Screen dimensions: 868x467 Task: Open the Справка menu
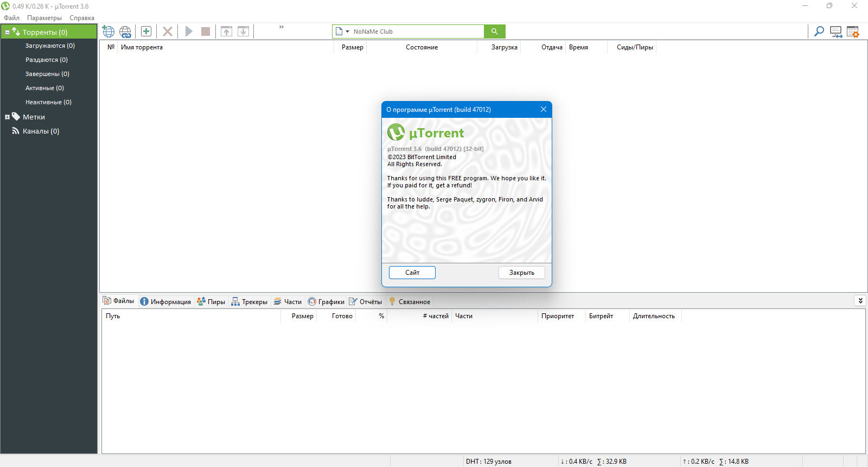click(82, 18)
